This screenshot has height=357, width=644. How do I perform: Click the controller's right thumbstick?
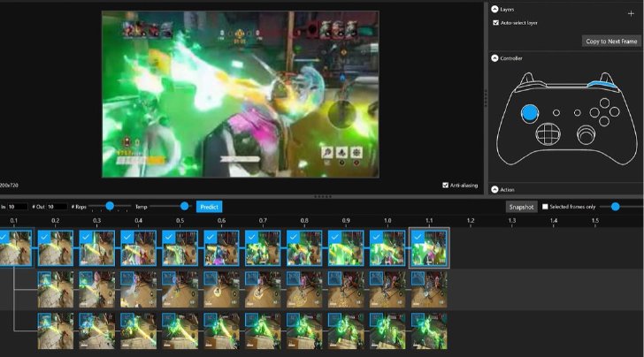(586, 134)
